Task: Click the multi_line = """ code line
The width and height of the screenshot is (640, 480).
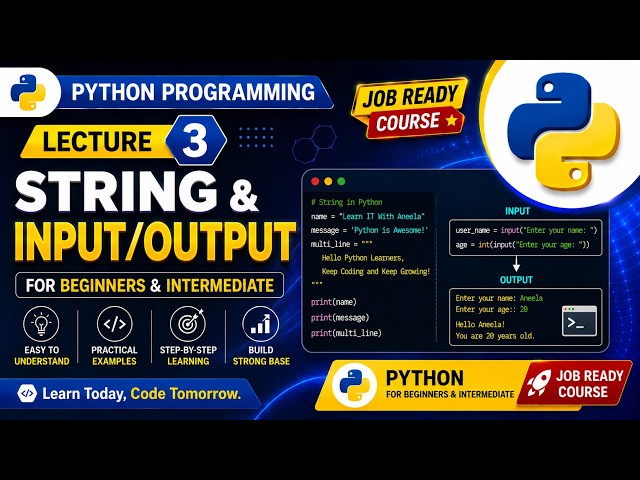Action: 341,244
